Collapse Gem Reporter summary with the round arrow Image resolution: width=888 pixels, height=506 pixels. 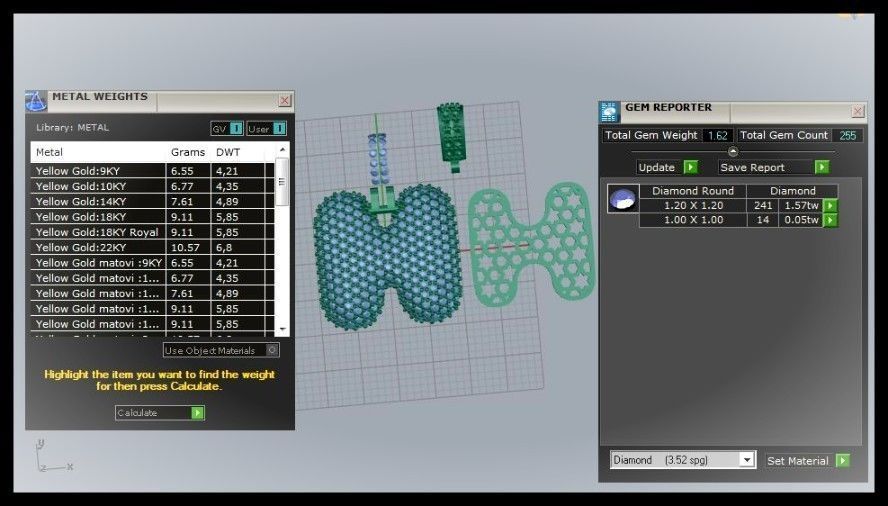(733, 152)
